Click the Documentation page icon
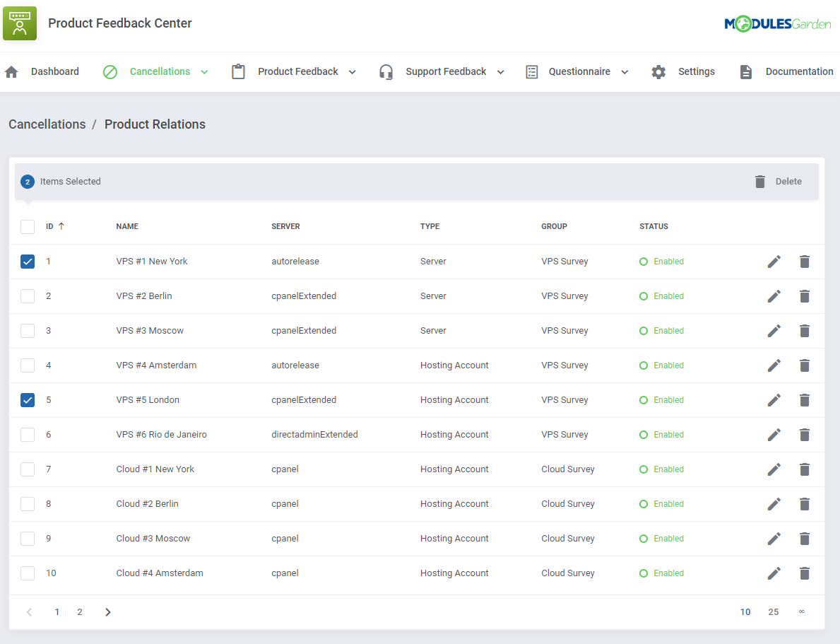The height and width of the screenshot is (644, 840). (746, 72)
